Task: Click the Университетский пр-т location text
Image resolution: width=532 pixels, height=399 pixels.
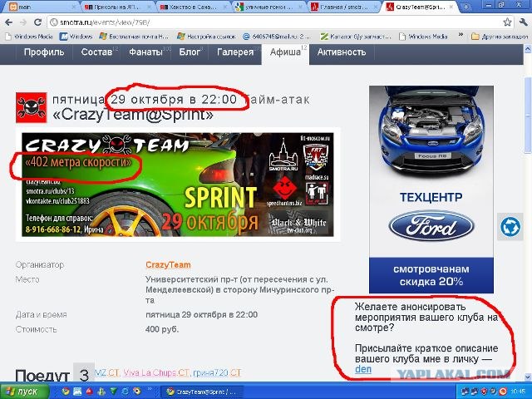Action: pyautogui.click(x=239, y=290)
